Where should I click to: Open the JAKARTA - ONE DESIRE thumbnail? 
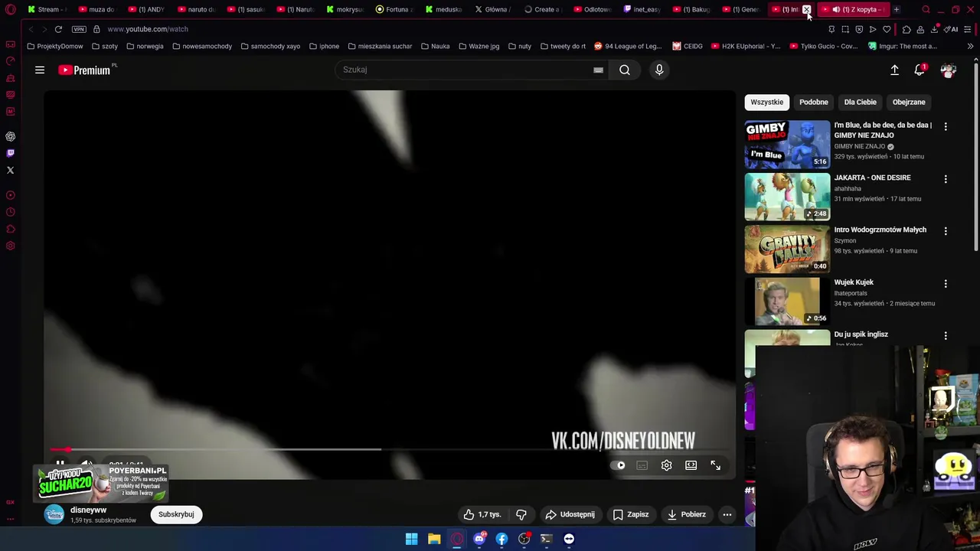[x=787, y=197]
